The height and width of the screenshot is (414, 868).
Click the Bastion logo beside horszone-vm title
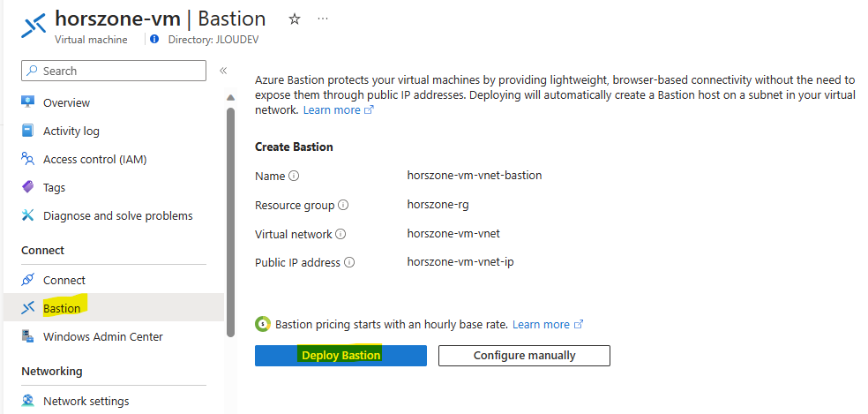click(34, 26)
